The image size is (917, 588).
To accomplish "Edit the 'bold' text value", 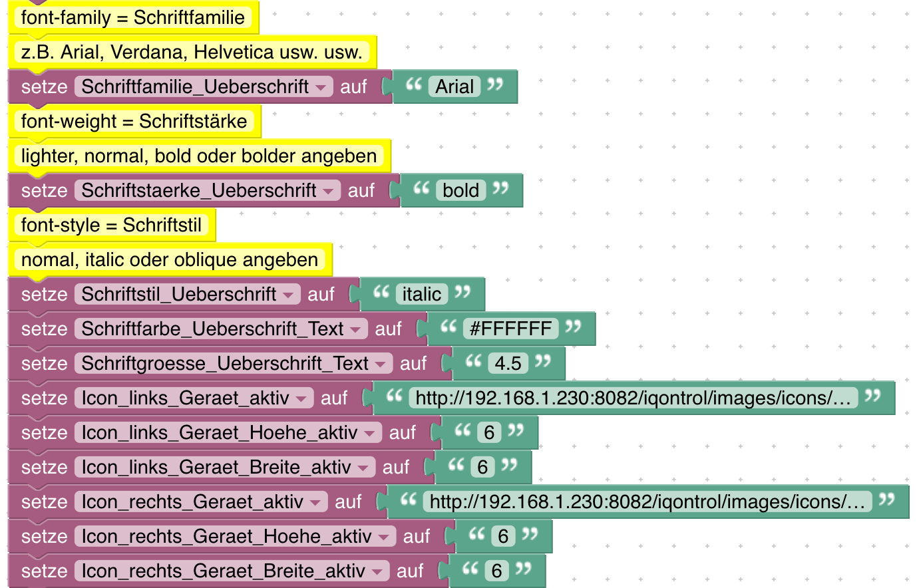I will (461, 190).
